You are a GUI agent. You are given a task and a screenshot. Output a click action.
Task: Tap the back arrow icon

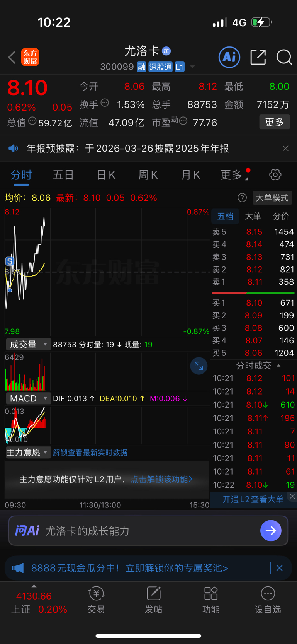point(12,57)
